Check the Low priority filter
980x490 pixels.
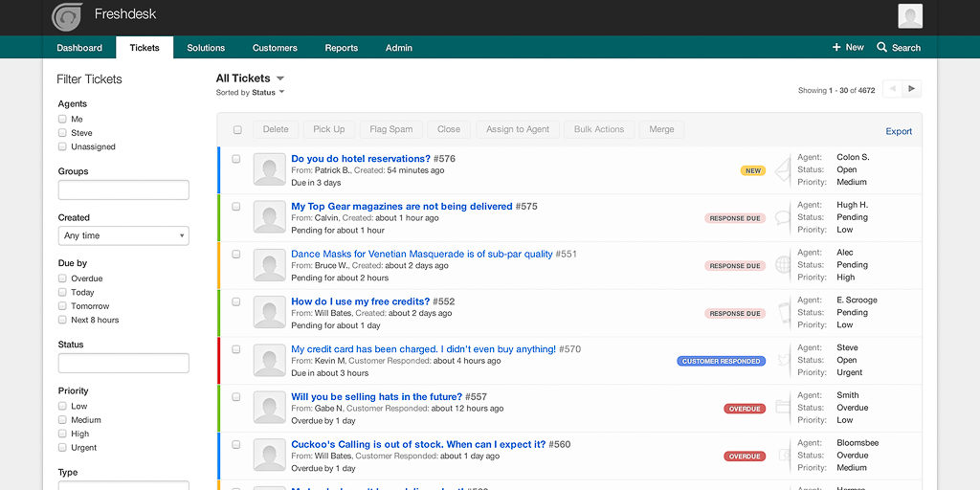pyautogui.click(x=62, y=406)
